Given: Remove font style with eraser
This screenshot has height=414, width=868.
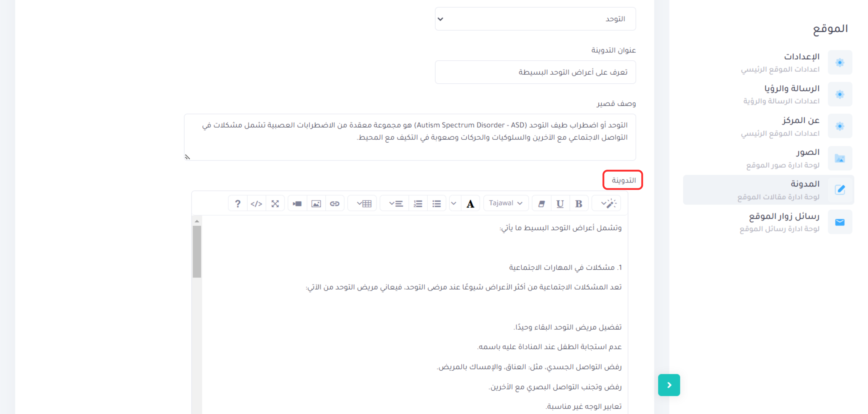Looking at the screenshot, I should click(x=542, y=203).
